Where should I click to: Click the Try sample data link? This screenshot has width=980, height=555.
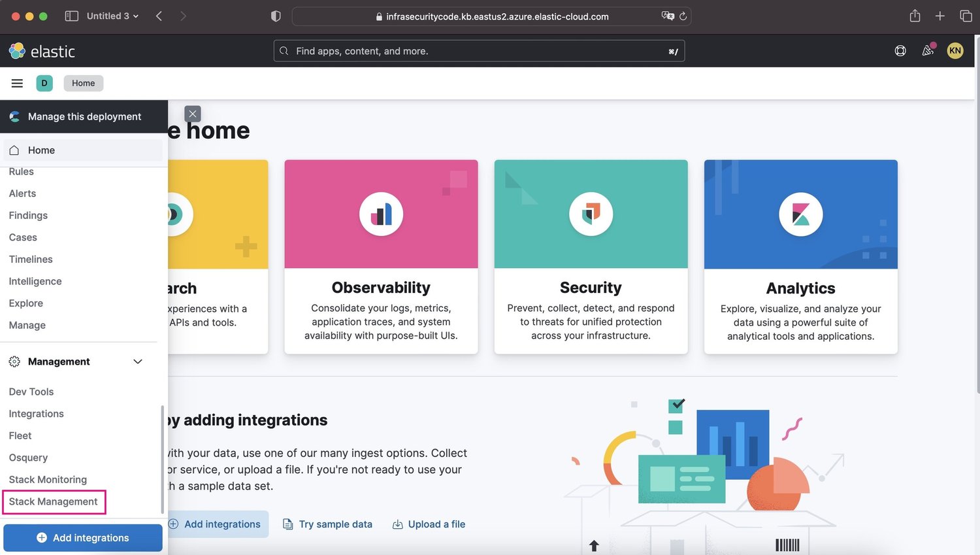point(336,524)
